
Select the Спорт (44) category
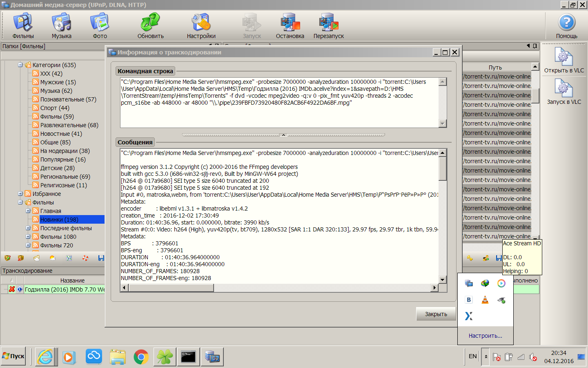pos(55,108)
